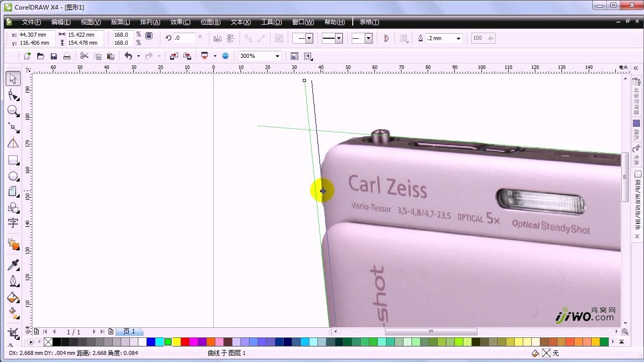Open the Corel online web icon
The image size is (644, 362).
225,56
